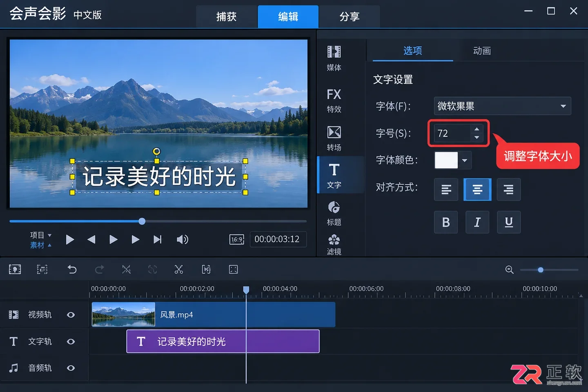
Task: Click the 记录美好的时光 text box in preview
Action: click(x=159, y=177)
